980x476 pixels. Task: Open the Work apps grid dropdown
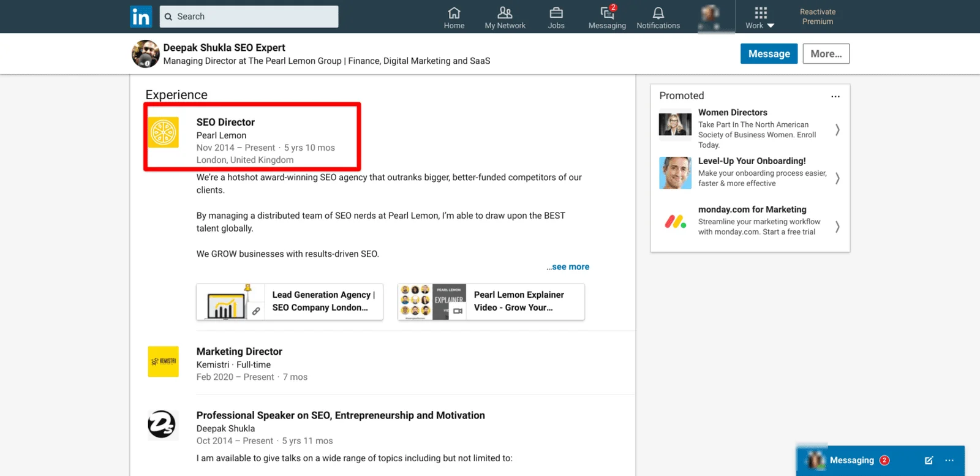click(760, 18)
